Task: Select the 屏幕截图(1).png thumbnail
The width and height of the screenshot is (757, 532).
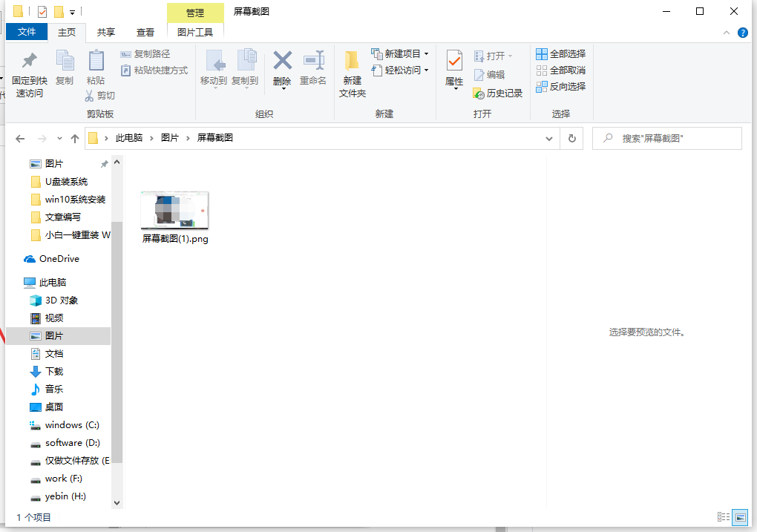Action: pyautogui.click(x=175, y=211)
